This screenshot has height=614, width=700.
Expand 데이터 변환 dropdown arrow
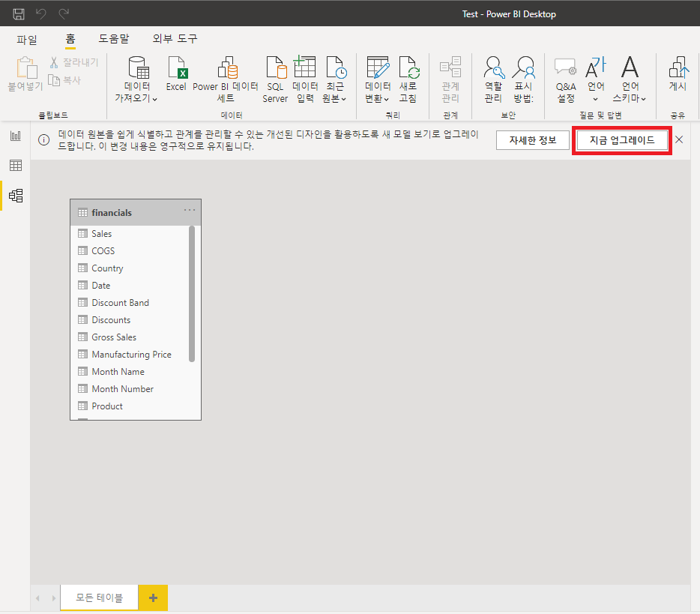click(x=387, y=99)
